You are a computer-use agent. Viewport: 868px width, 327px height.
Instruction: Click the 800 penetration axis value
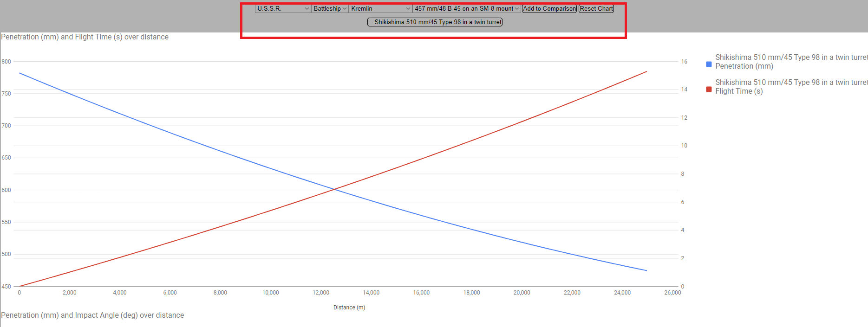click(x=6, y=62)
